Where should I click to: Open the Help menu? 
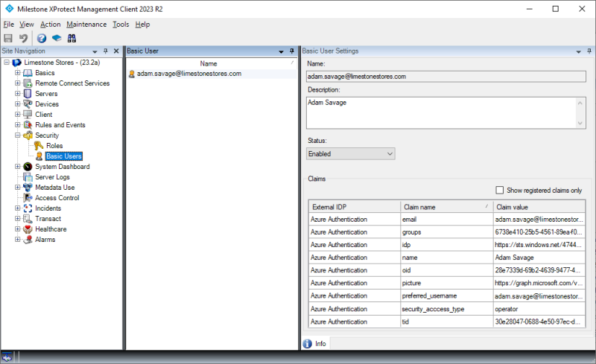click(x=142, y=25)
